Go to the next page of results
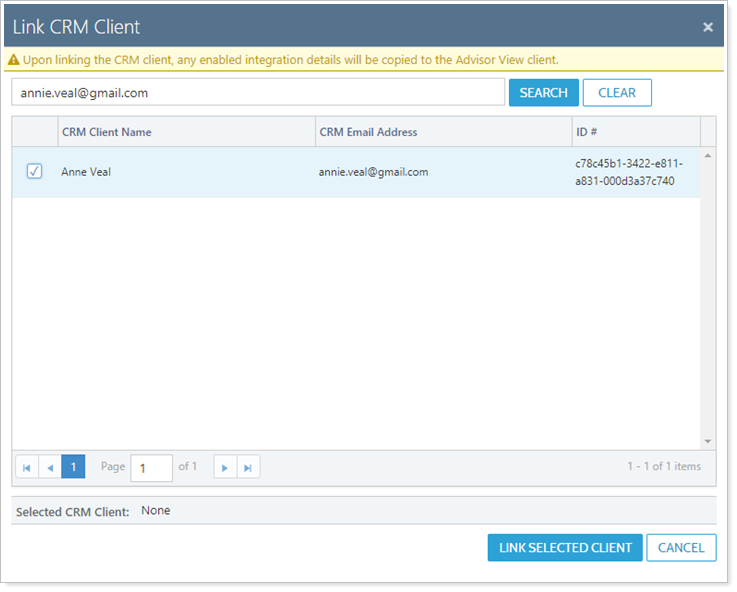This screenshot has height=592, width=737. pos(225,467)
